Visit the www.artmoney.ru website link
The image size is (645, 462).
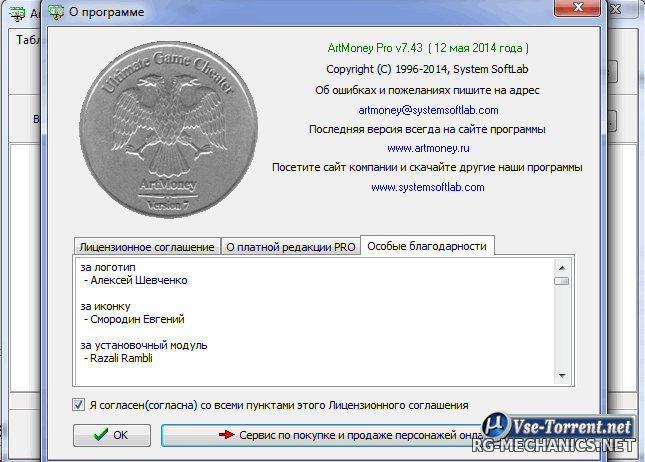[427, 148]
